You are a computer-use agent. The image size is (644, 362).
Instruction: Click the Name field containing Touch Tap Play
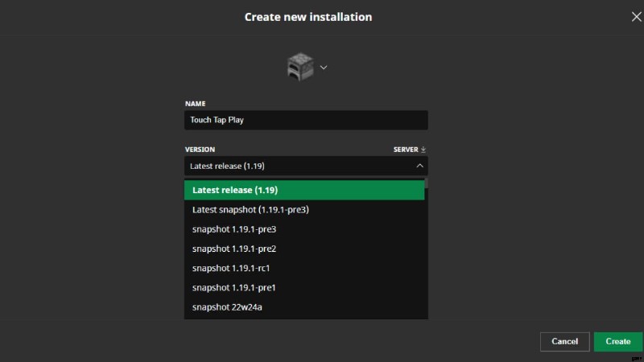(x=306, y=120)
